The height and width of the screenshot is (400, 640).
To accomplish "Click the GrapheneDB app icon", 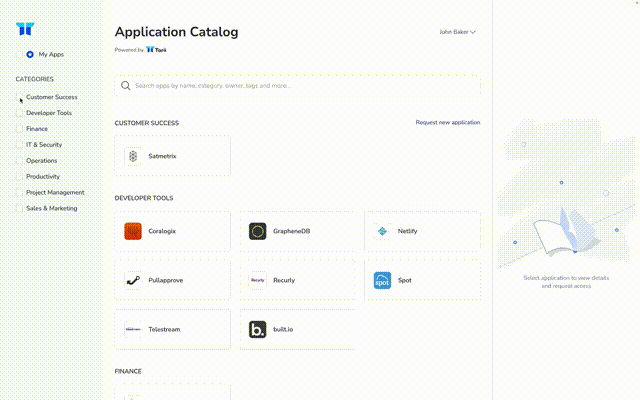I will pyautogui.click(x=257, y=231).
